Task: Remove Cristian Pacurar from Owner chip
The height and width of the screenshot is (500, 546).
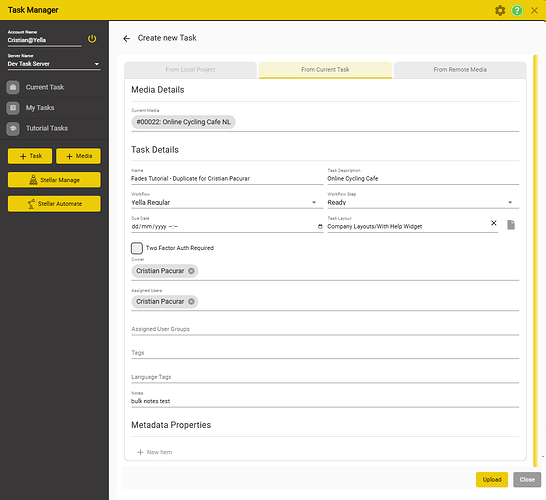Action: point(191,271)
